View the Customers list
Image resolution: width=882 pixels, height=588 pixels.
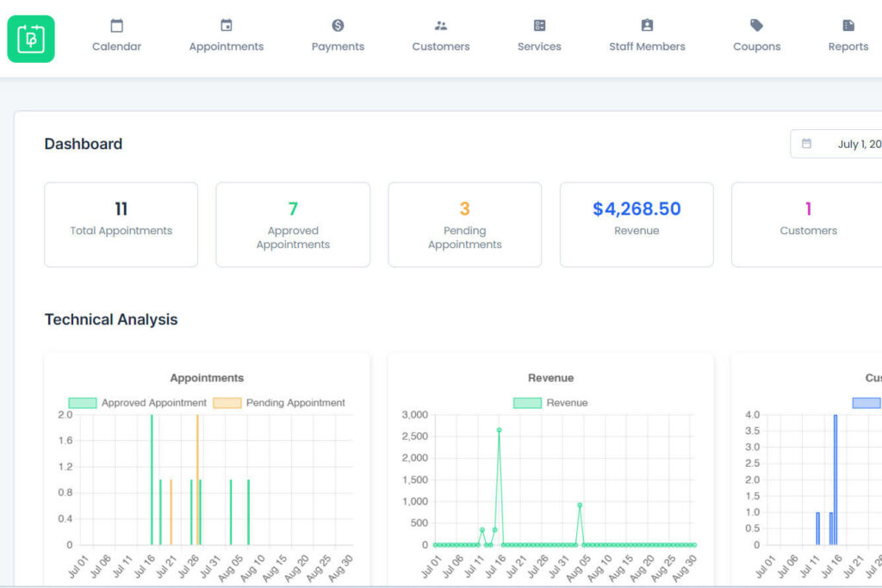(x=440, y=34)
